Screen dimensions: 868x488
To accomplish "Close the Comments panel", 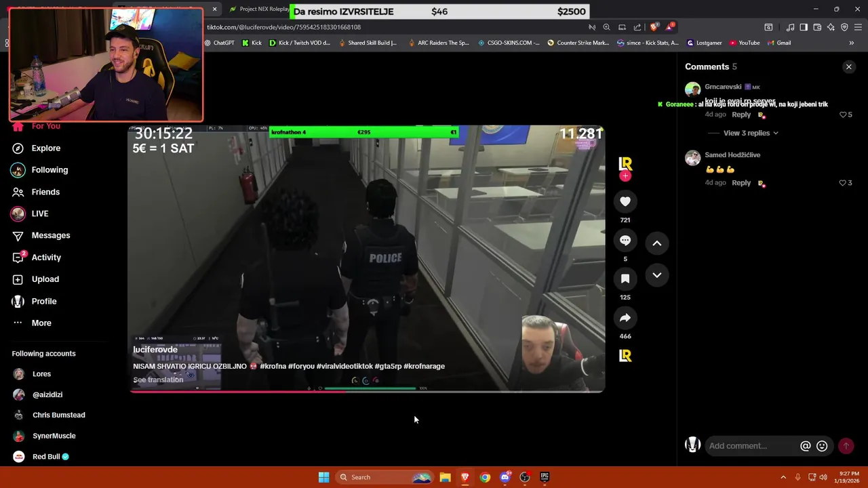I will [848, 66].
